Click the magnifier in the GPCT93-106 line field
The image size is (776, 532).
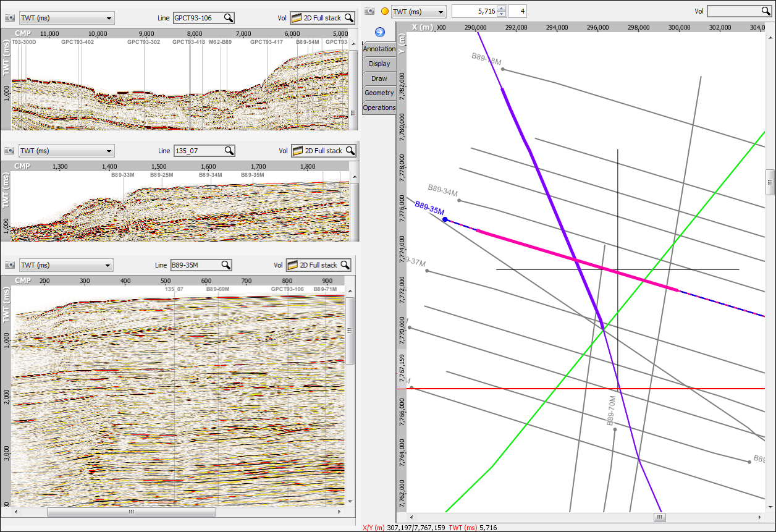click(x=229, y=18)
